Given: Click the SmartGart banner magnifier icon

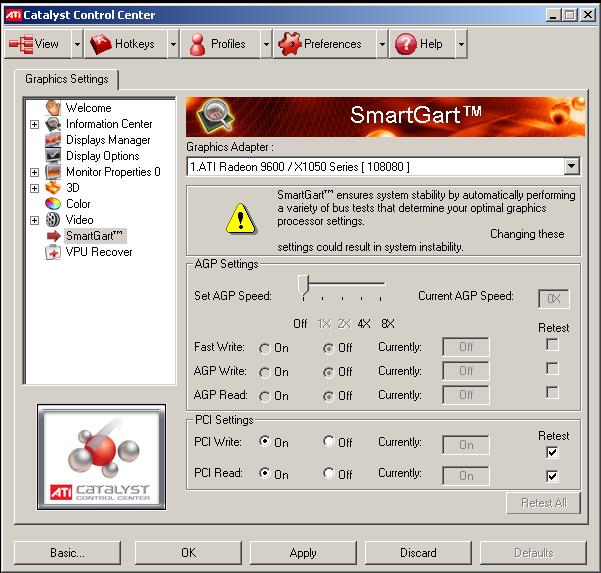Looking at the screenshot, I should (215, 115).
